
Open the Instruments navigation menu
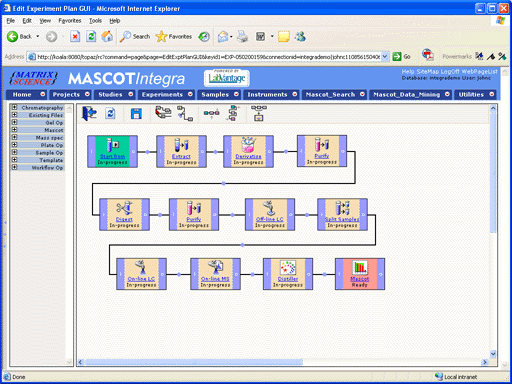271,95
